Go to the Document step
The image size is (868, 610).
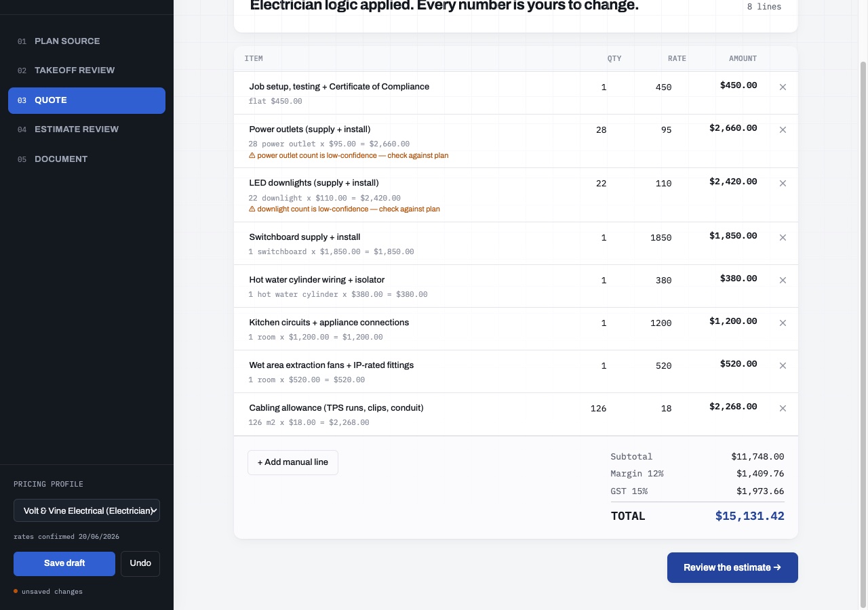tap(87, 159)
